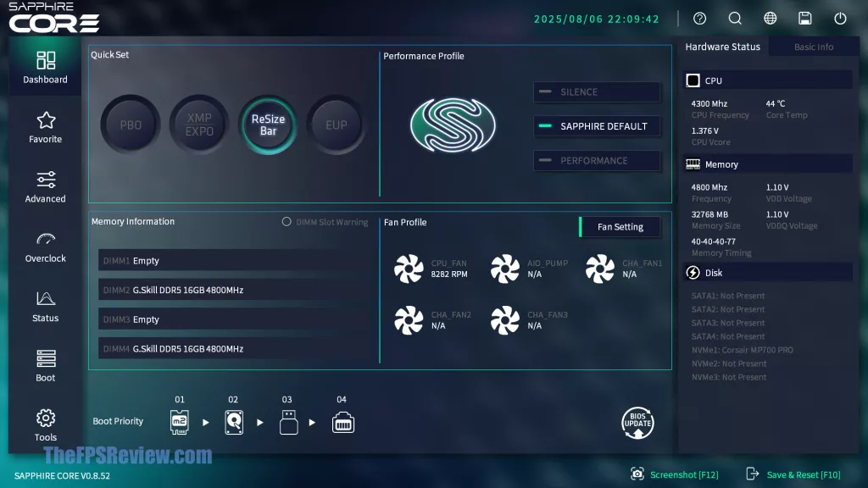Click the date and time display
This screenshot has width=868, height=488.
click(x=597, y=19)
